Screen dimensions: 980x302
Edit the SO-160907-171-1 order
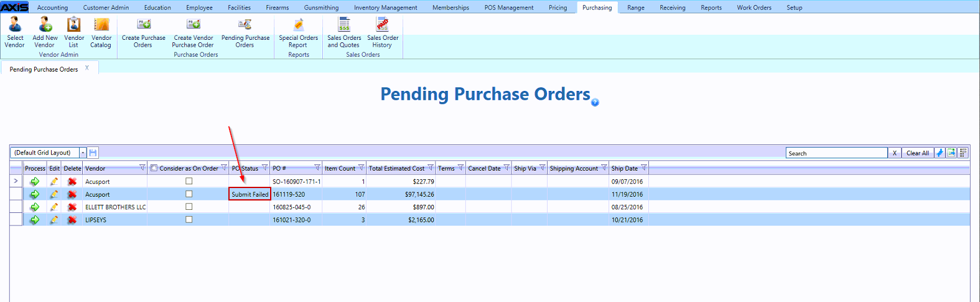(x=54, y=181)
